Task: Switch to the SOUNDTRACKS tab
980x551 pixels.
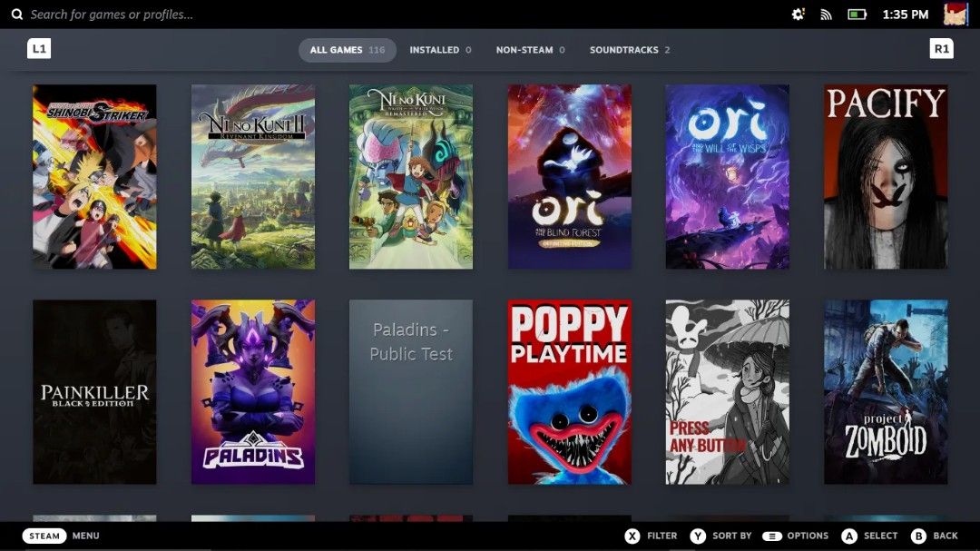Action: [x=630, y=50]
